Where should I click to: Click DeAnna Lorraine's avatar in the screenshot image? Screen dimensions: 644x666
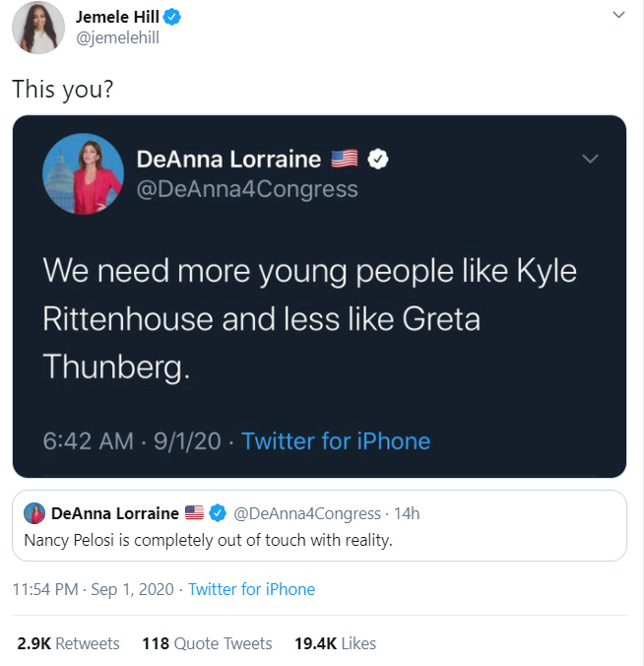point(82,173)
